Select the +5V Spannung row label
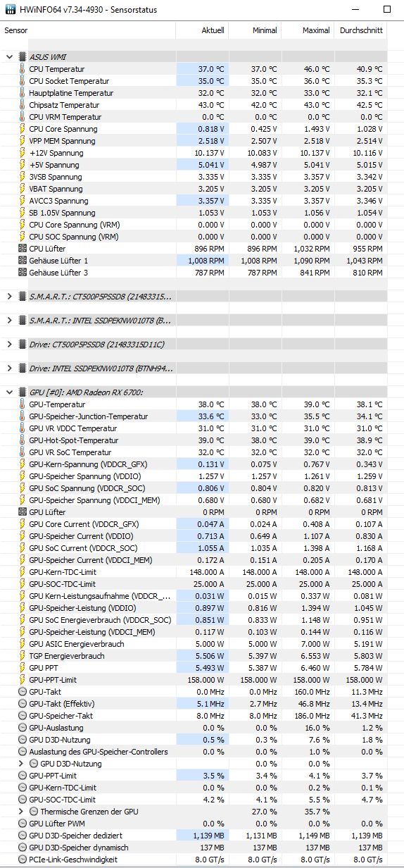This screenshot has width=404, height=868. [x=56, y=165]
